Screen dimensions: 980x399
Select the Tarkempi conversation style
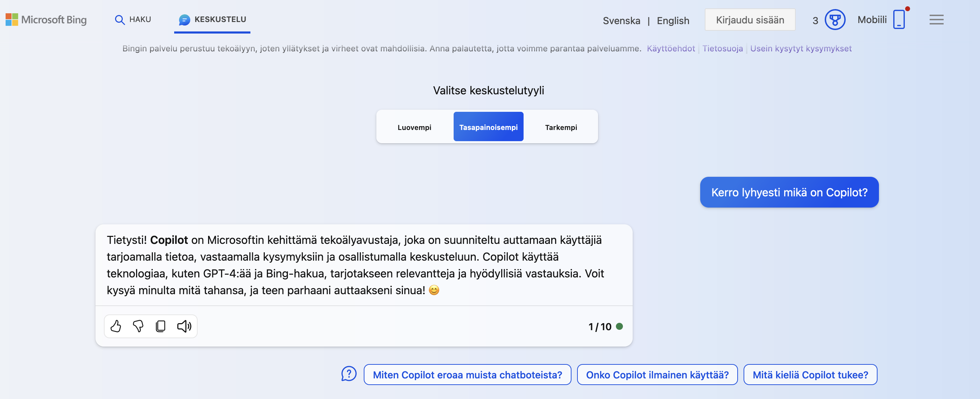point(561,127)
